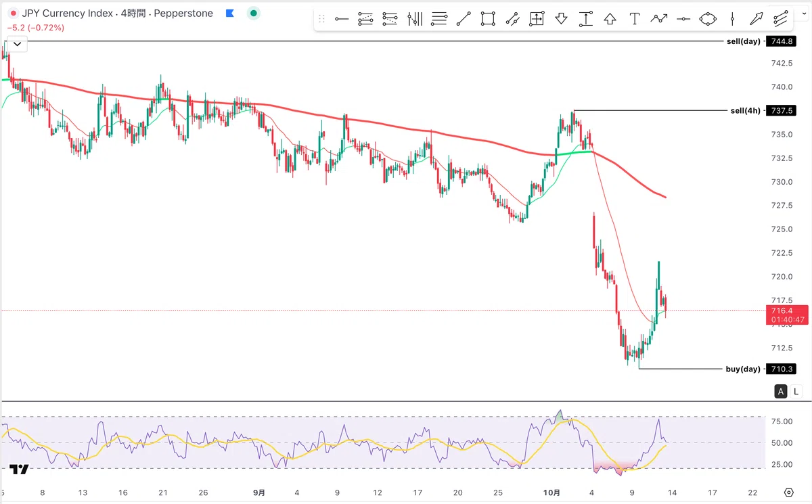Select the arrow up marker tool
Viewport: 812px width, 504px height.
(x=610, y=19)
